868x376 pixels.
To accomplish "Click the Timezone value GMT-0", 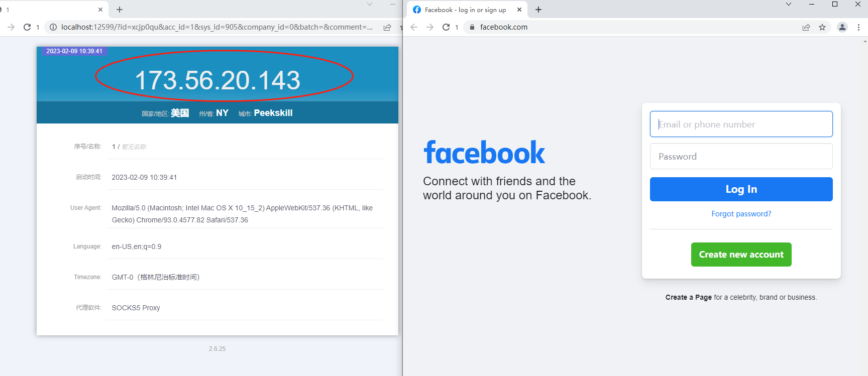I will tap(156, 277).
